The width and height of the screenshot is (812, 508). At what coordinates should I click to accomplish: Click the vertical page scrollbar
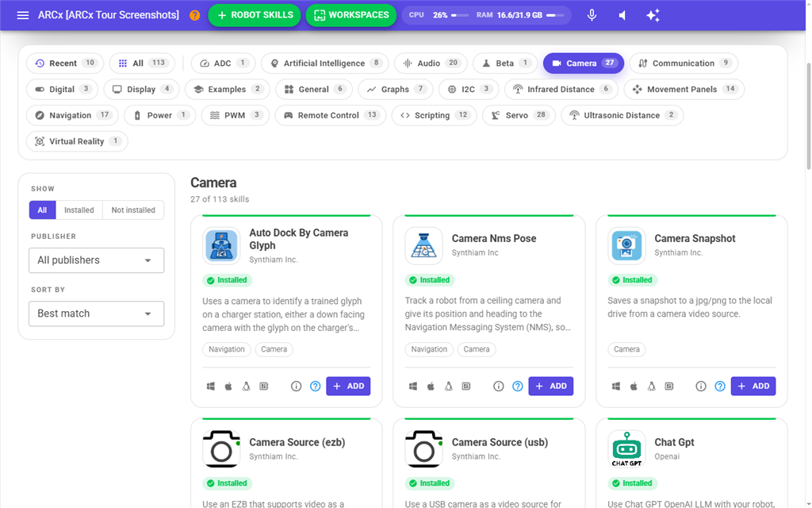point(808,116)
